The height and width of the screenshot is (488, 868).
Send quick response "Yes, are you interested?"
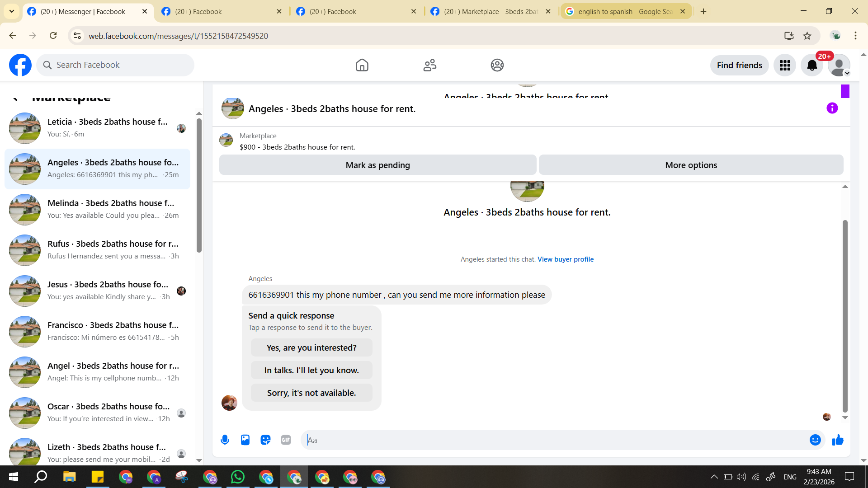pos(311,347)
